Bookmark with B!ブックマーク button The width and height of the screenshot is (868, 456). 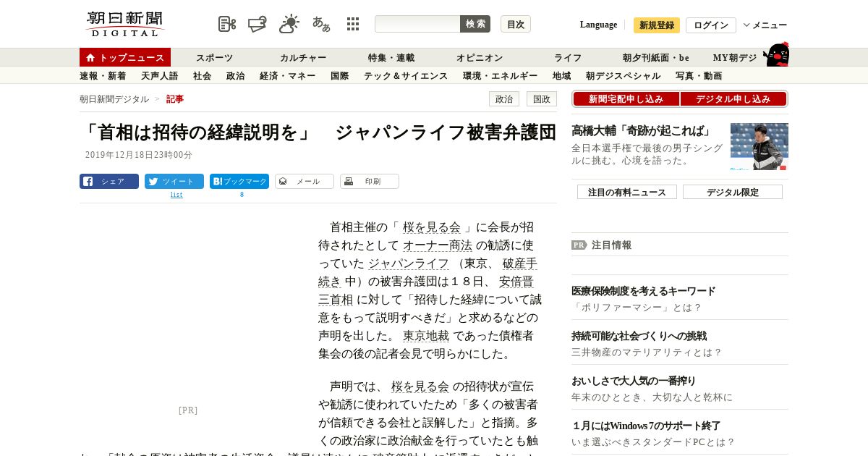(x=239, y=182)
